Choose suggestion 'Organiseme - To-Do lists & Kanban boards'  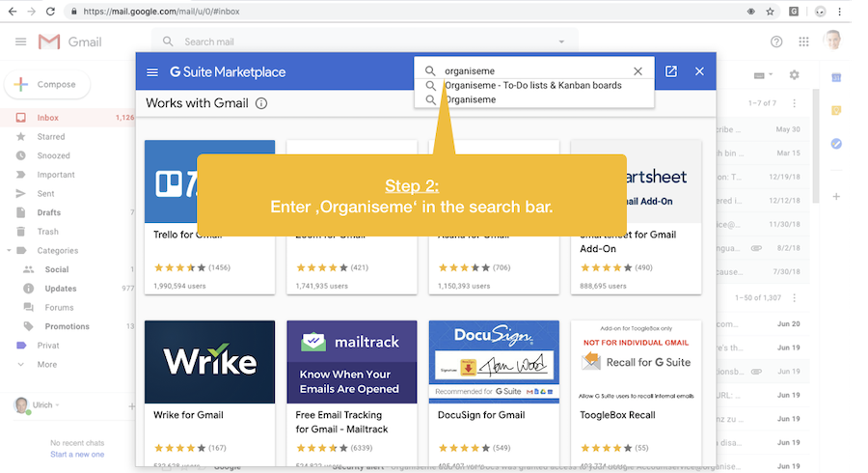[x=533, y=85]
